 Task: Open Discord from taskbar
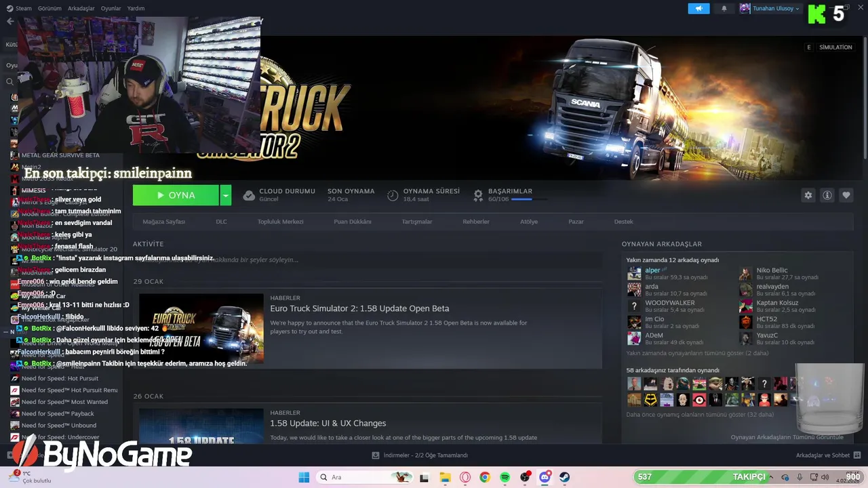pos(545,477)
